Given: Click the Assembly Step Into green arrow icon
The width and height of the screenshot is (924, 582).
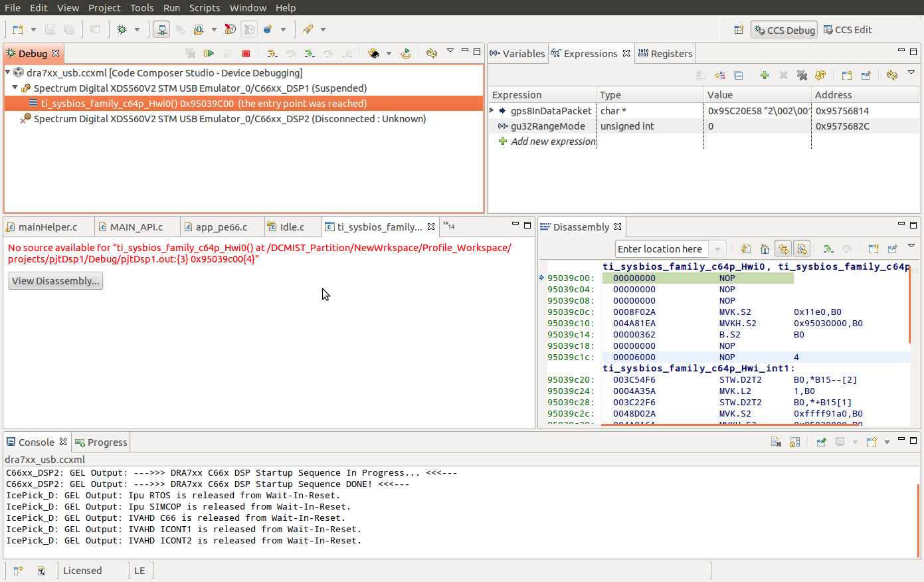Looking at the screenshot, I should pos(310,53).
